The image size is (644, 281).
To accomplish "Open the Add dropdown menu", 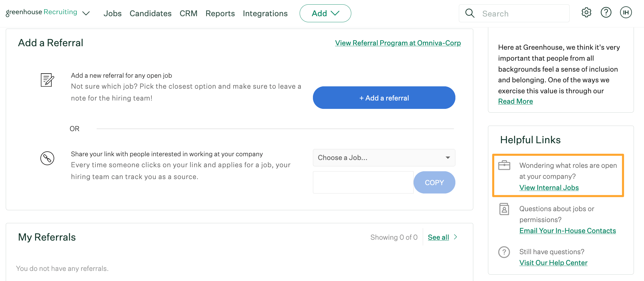I will (325, 13).
